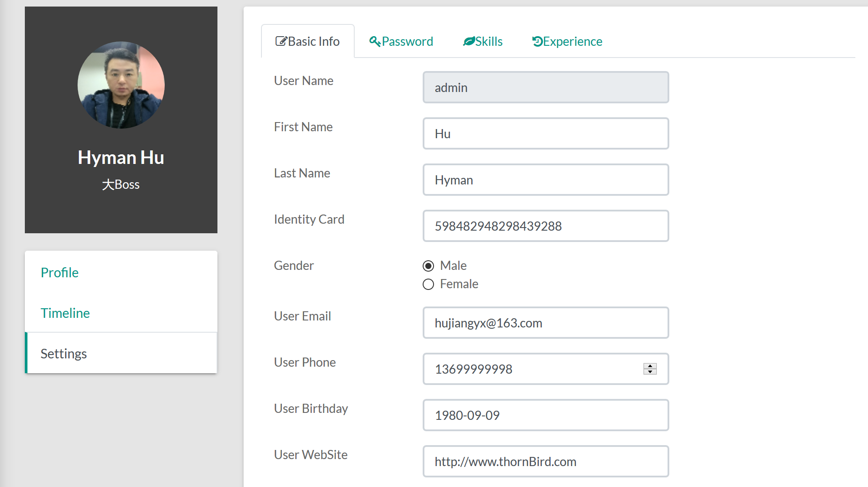Click the key icon beside Password
This screenshot has width=868, height=487.
[375, 41]
